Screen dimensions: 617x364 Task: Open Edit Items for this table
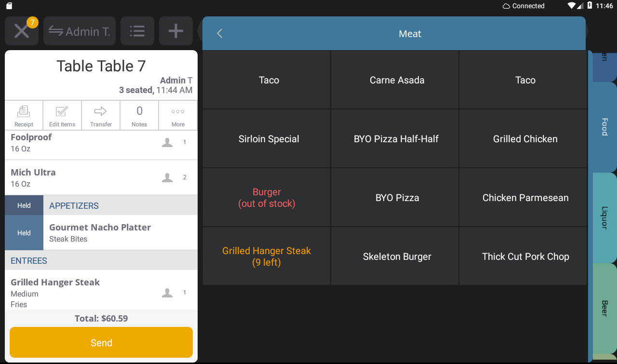point(62,116)
